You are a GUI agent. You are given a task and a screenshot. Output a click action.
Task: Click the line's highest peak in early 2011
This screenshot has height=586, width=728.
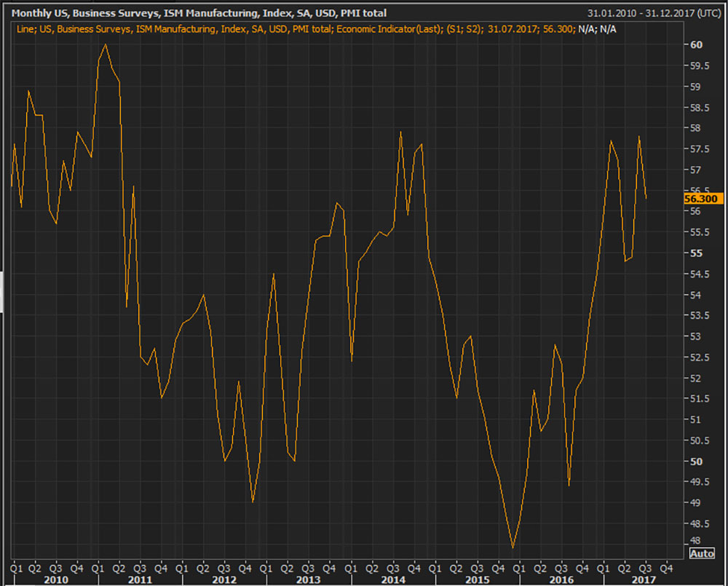(x=106, y=44)
